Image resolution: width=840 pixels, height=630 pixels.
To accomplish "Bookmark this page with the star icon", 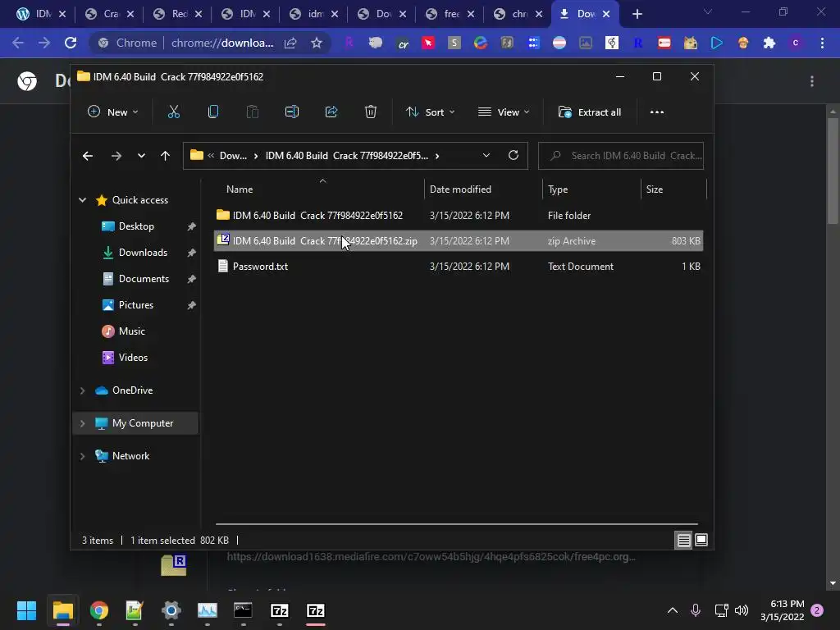I will click(x=317, y=43).
